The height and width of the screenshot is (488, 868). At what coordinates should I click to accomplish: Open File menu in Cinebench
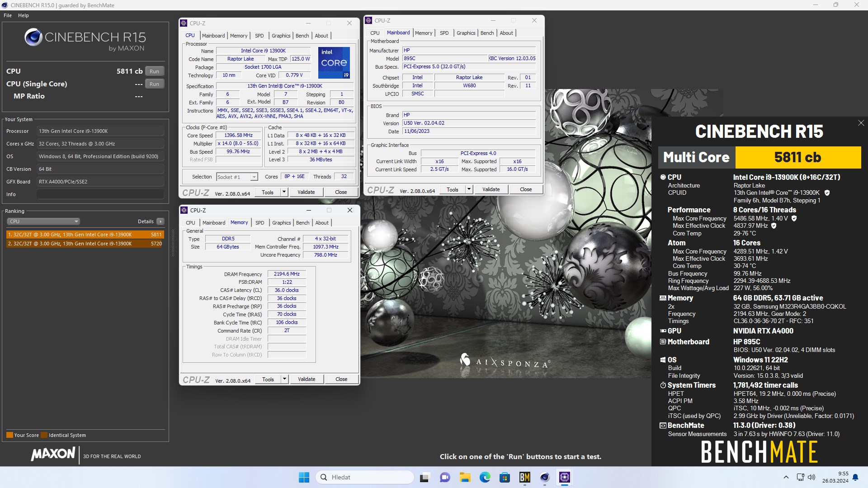(x=8, y=15)
